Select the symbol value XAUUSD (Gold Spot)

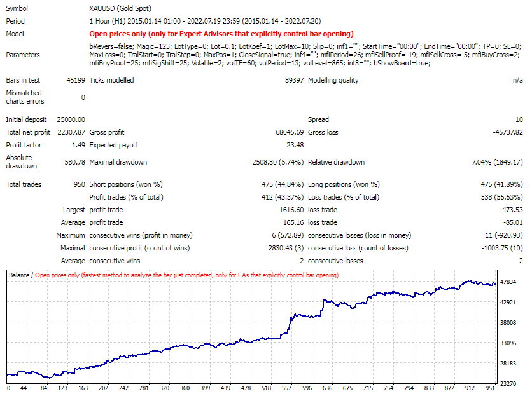tap(120, 8)
